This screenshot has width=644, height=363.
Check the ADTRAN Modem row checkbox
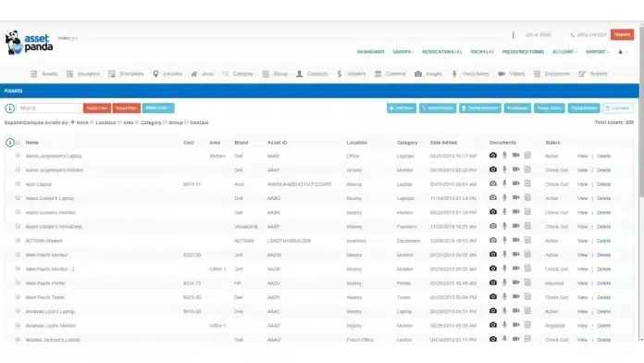click(18, 240)
